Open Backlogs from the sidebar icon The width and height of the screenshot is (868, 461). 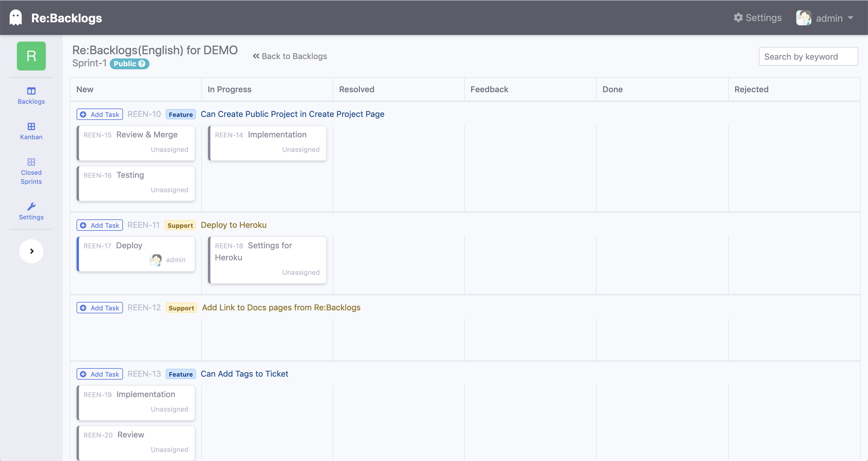31,91
